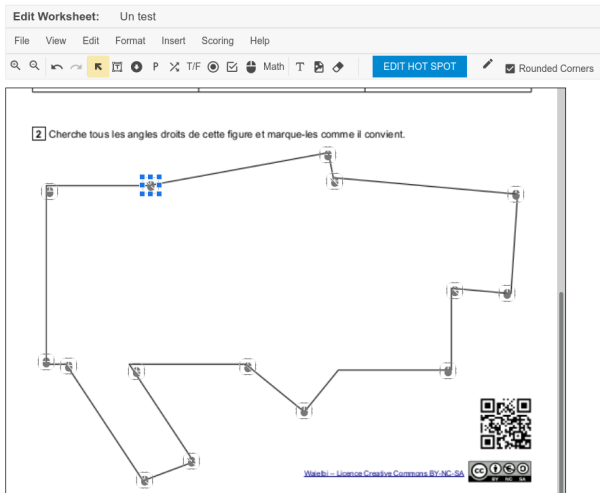Open the Help menu

click(260, 41)
